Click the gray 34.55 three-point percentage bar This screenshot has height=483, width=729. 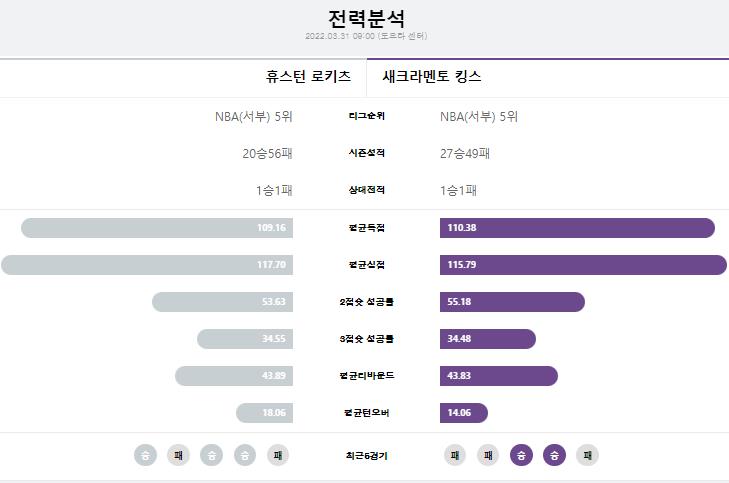[245, 339]
